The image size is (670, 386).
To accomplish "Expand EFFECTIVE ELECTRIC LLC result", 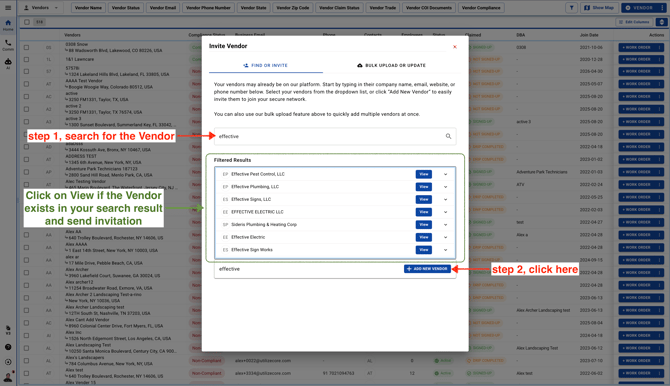I will click(x=445, y=212).
